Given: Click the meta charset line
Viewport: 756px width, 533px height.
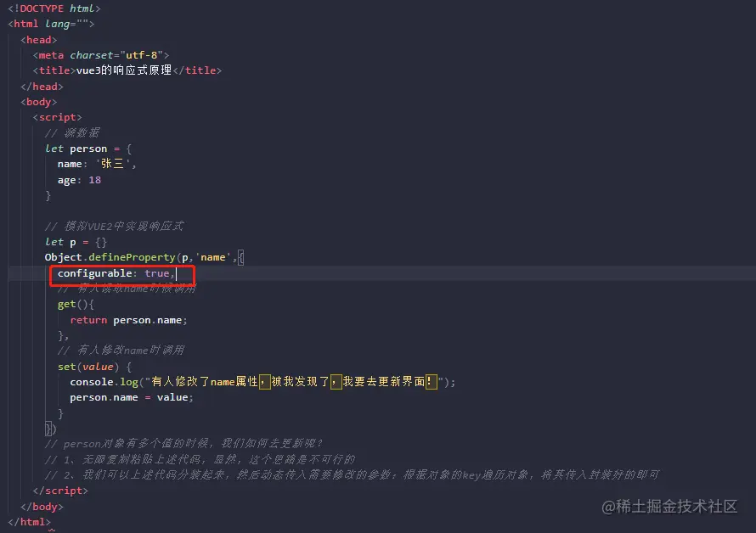Looking at the screenshot, I should click(101, 55).
